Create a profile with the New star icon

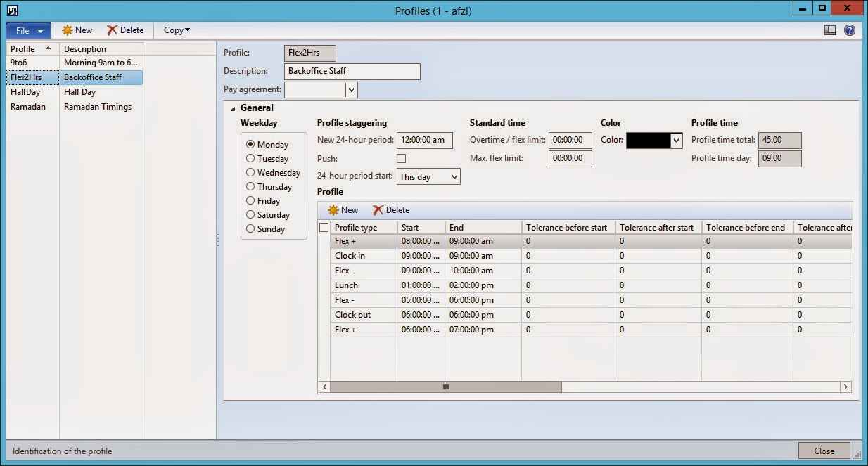[76, 30]
